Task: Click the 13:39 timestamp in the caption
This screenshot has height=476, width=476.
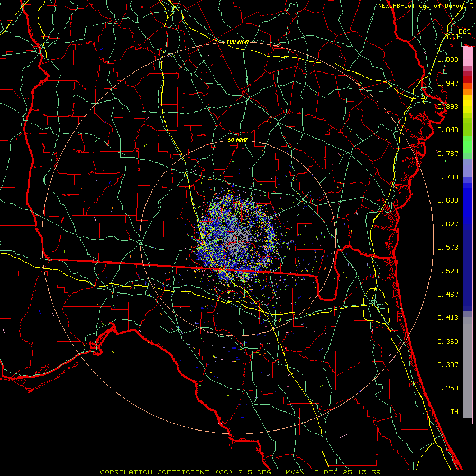Action: (369, 472)
